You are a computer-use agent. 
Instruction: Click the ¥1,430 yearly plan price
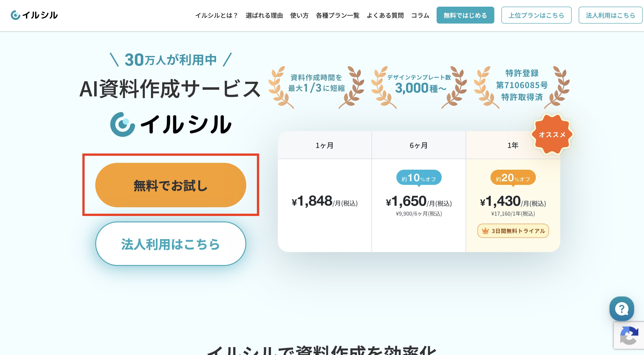coord(513,201)
